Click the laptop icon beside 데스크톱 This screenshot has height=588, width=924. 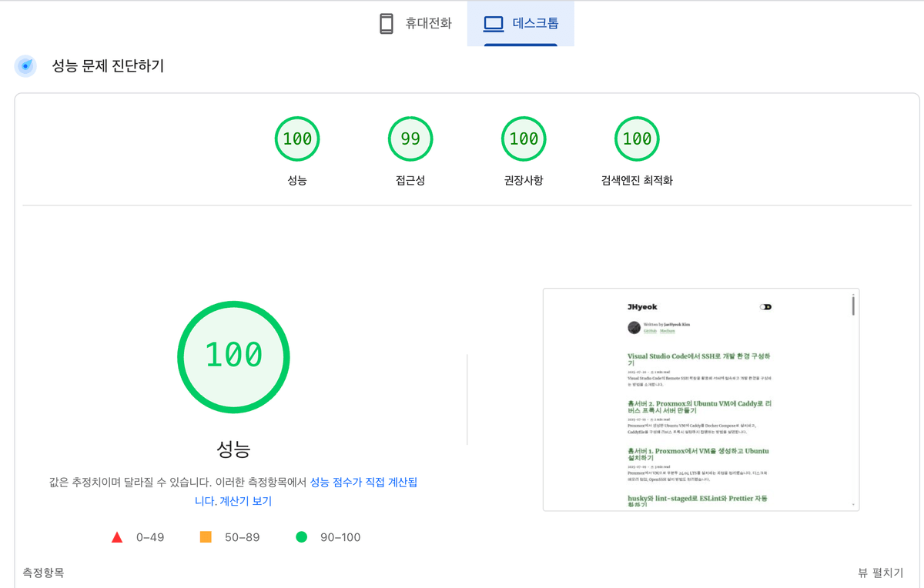tap(492, 23)
